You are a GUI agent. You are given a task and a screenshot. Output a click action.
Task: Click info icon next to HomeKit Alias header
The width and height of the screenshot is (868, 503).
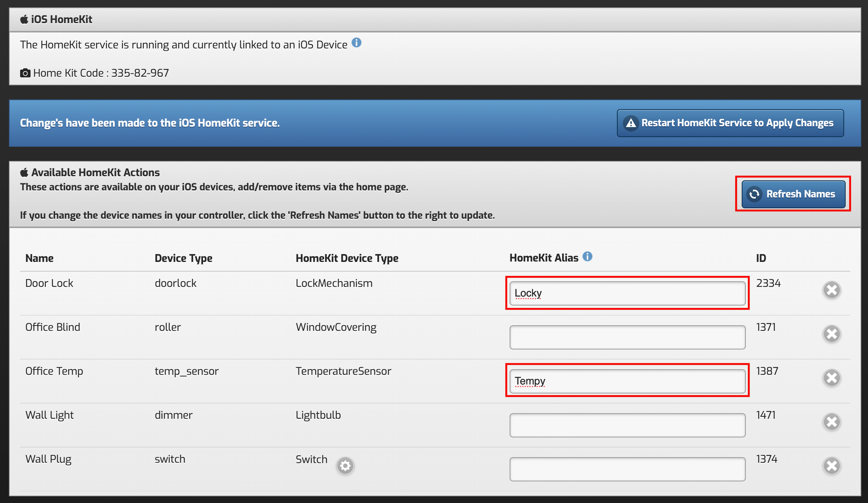pyautogui.click(x=587, y=257)
